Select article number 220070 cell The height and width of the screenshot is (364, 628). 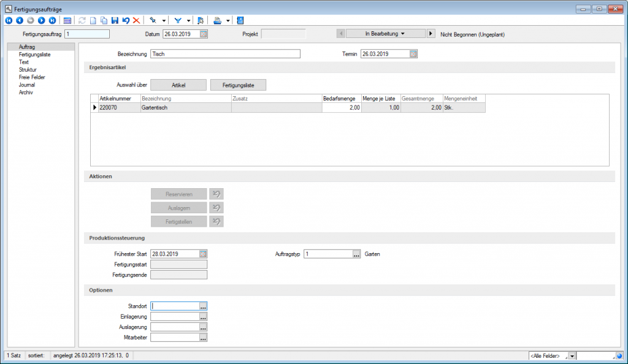120,108
